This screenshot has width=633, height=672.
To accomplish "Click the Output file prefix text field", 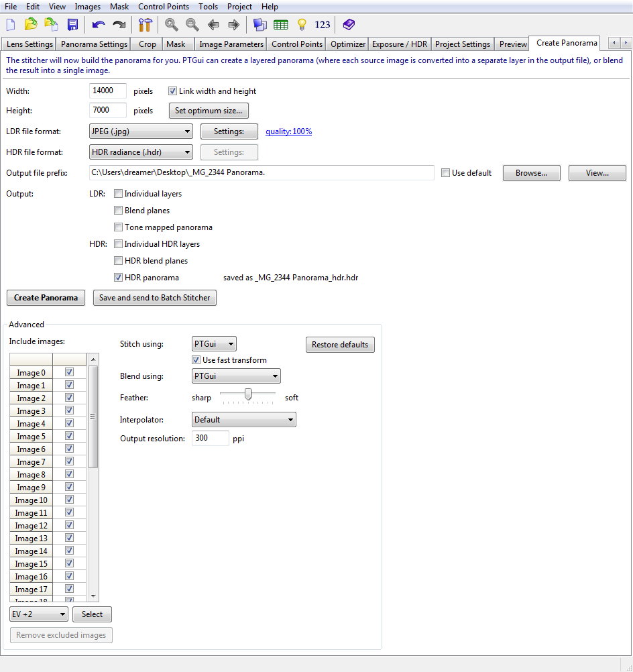I will [x=262, y=173].
